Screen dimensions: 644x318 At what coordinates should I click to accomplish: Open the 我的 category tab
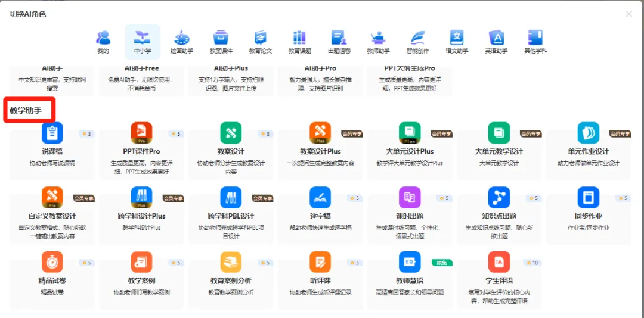pyautogui.click(x=103, y=42)
